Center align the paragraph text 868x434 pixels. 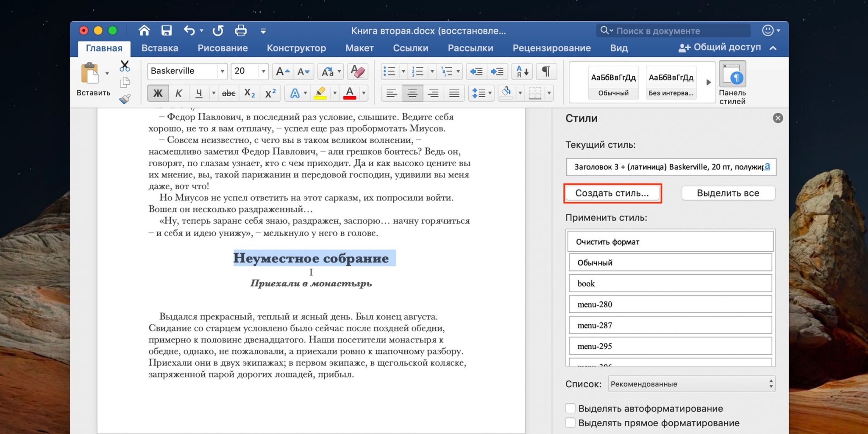(412, 93)
